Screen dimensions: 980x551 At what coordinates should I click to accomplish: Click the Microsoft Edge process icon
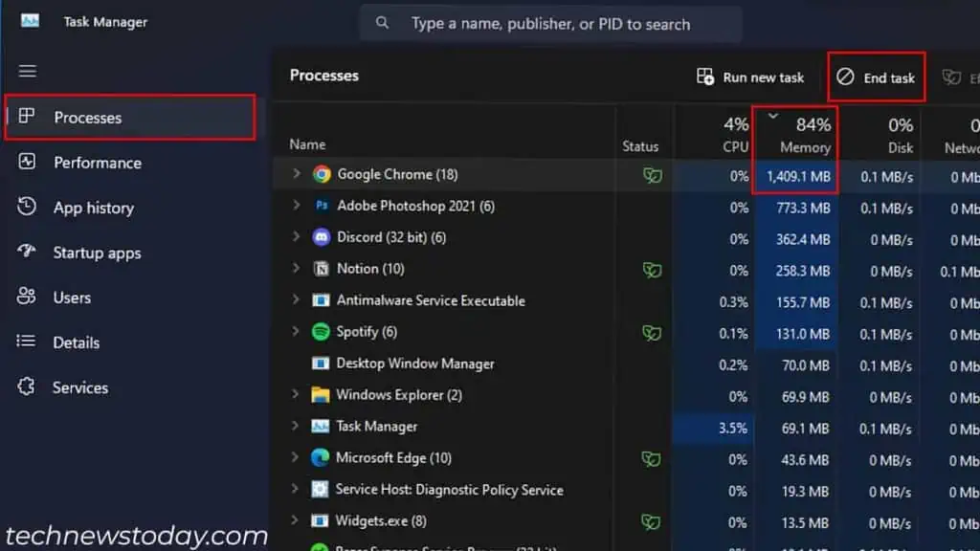click(320, 458)
